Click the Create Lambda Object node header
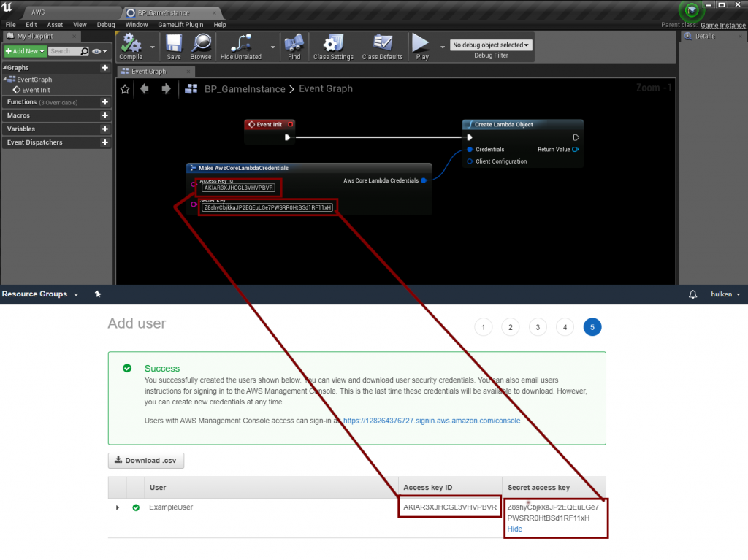 click(523, 125)
